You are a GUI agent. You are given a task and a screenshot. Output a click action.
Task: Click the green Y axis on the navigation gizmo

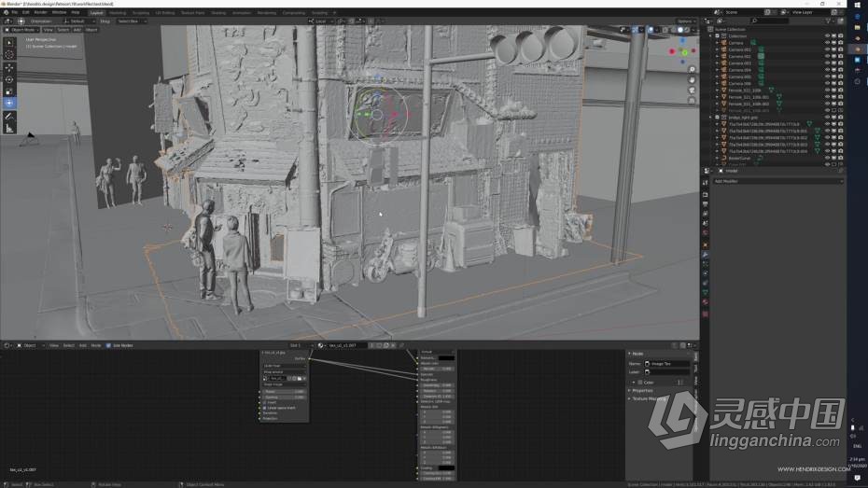(x=685, y=52)
